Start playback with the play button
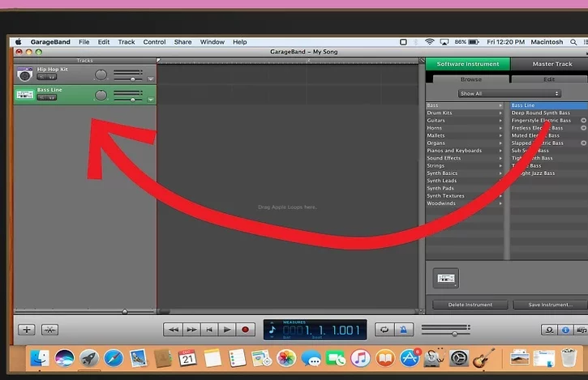 click(x=227, y=330)
